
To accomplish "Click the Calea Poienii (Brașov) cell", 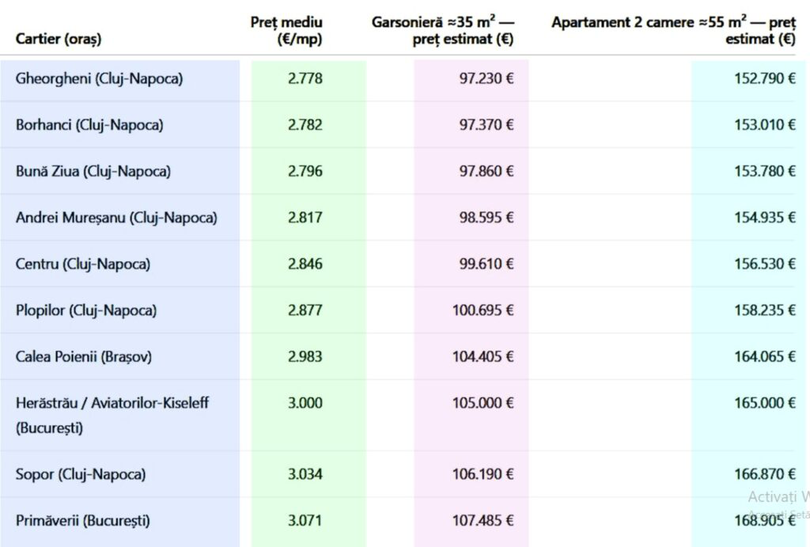I will (84, 356).
